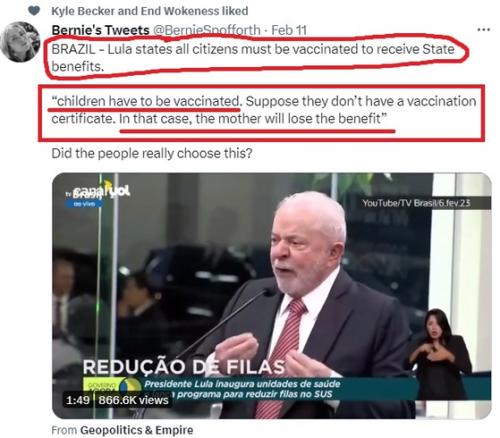Open the tweet's three-dot more menu
The image size is (500, 438).
point(483,30)
